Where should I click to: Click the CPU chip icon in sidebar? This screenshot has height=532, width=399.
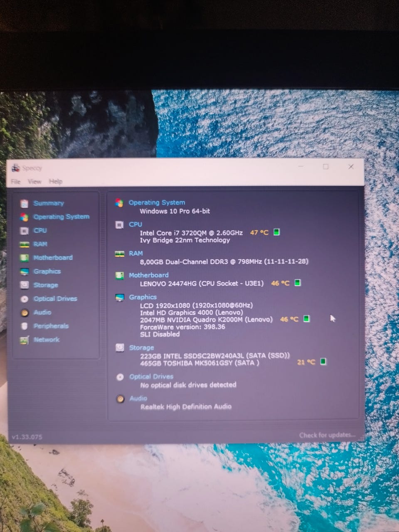point(25,231)
